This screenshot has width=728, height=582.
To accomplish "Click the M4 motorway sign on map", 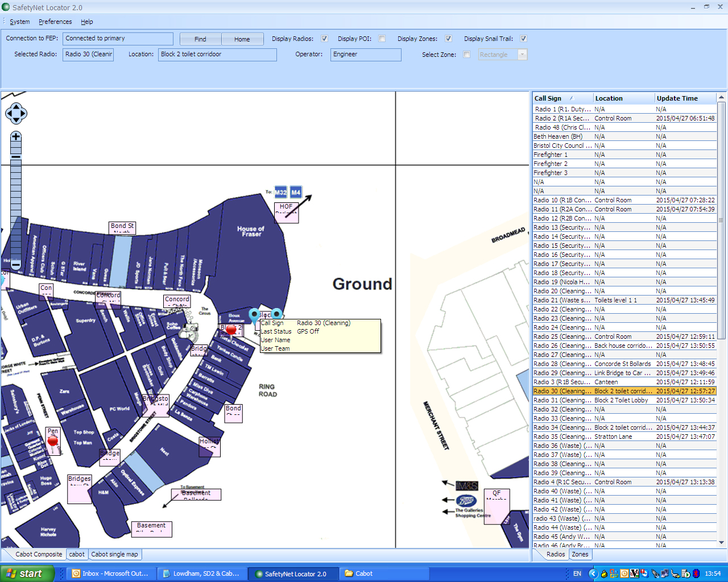I will 296,192.
